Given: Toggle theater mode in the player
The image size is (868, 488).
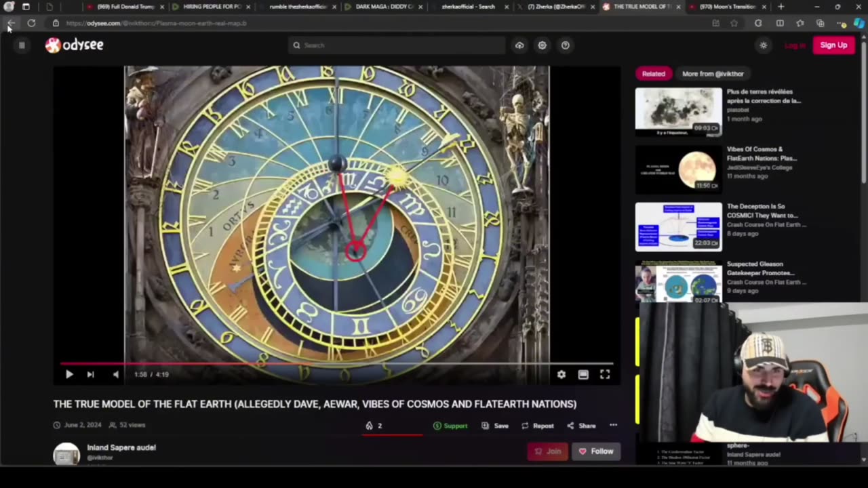Looking at the screenshot, I should tap(583, 374).
